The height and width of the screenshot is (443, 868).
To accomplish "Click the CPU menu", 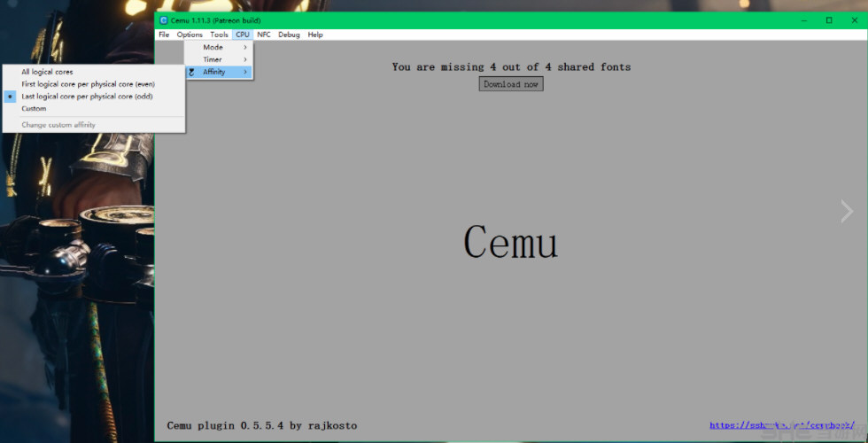I will pos(243,35).
